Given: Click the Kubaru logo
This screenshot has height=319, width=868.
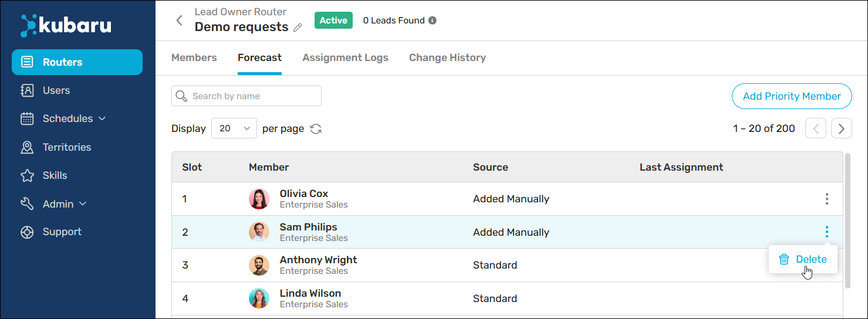Looking at the screenshot, I should click(66, 25).
